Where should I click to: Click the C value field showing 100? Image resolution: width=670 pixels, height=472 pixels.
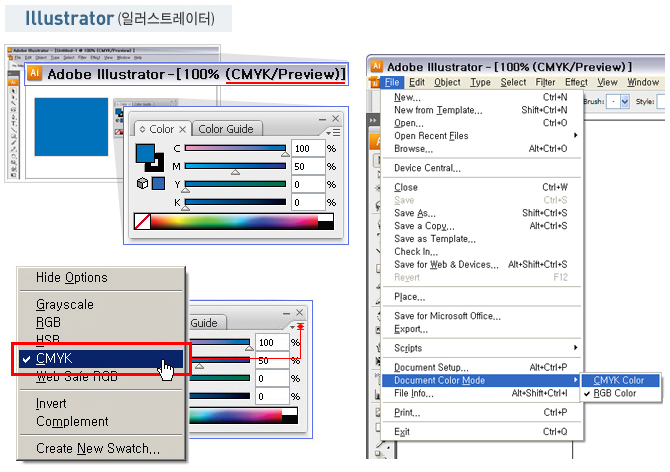tap(308, 148)
